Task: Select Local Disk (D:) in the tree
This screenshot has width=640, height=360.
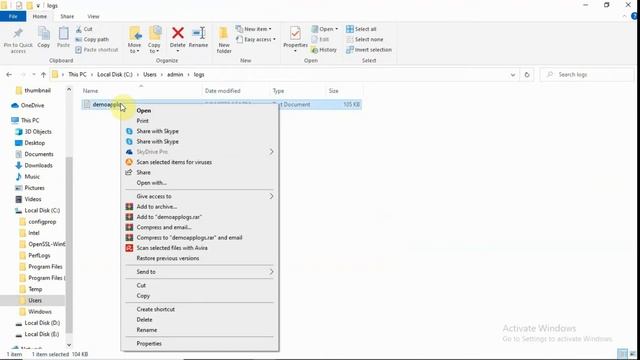Action: pos(42,323)
